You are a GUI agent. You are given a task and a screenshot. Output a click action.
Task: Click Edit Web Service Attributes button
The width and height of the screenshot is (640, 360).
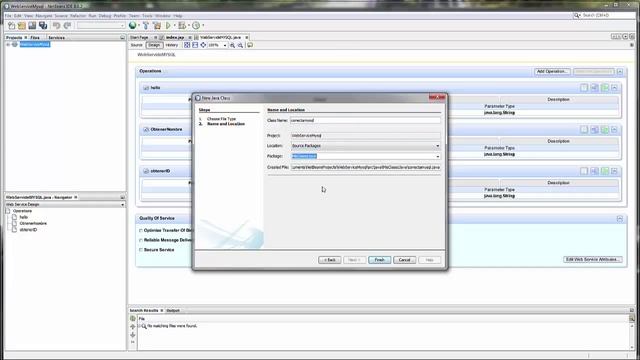593,260
